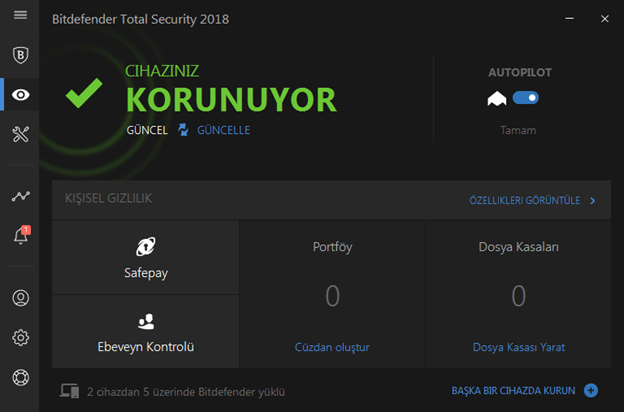The image size is (624, 412).
Task: Click the installed devices count text
Action: [186, 392]
